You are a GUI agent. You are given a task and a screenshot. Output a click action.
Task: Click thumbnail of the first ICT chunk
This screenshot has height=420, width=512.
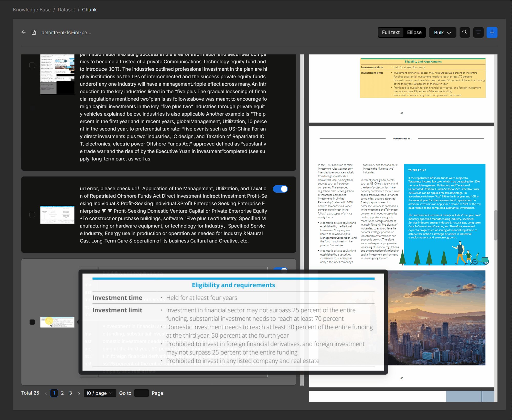click(57, 74)
